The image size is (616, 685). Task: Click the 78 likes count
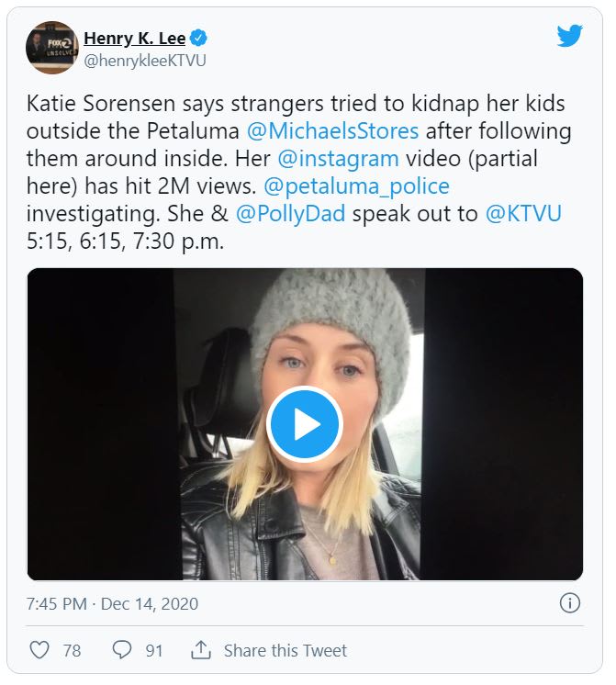tap(72, 650)
